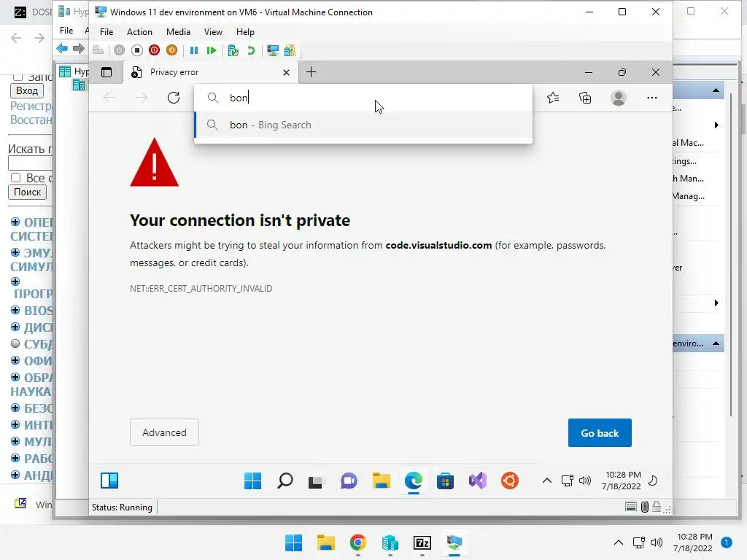Expand the БЕЗО category plus icon
This screenshot has width=747, height=560.
pos(15,408)
